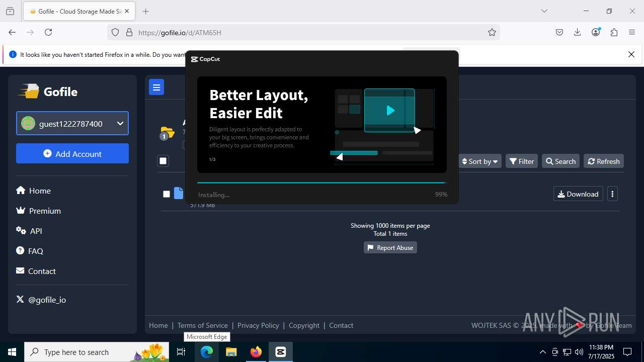
Task: Click the CapCut installer progress bar
Action: [x=321, y=183]
